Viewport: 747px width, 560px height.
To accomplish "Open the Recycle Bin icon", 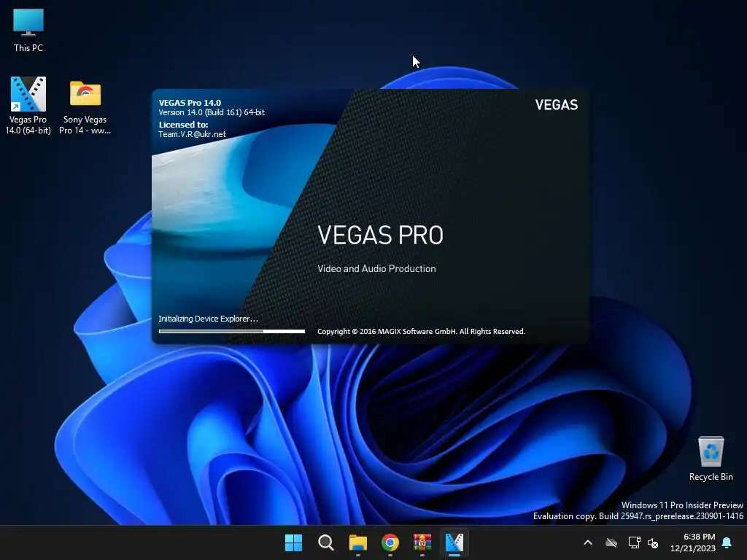I will [711, 458].
